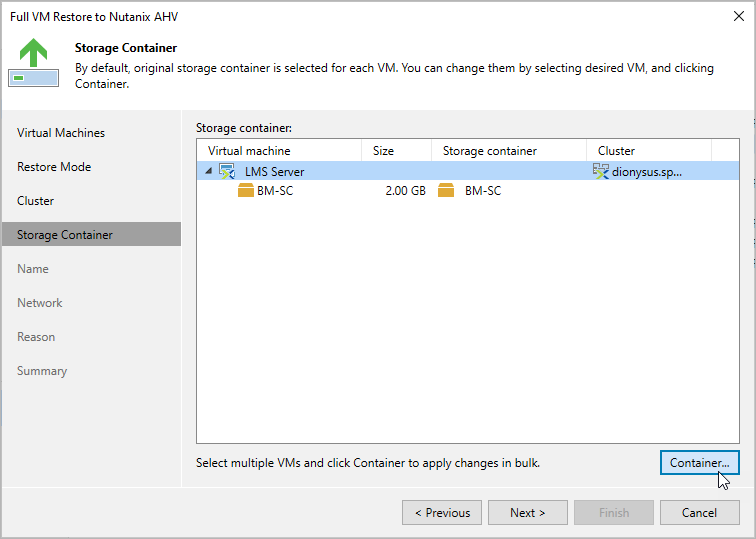Click the Cluster column header
This screenshot has width=756, height=539.
pyautogui.click(x=617, y=151)
